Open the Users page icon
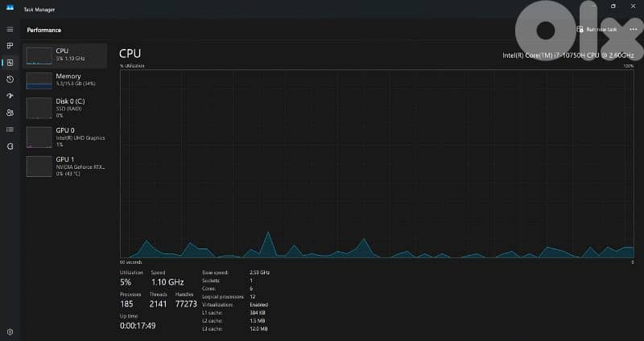644x341 pixels. tap(10, 113)
